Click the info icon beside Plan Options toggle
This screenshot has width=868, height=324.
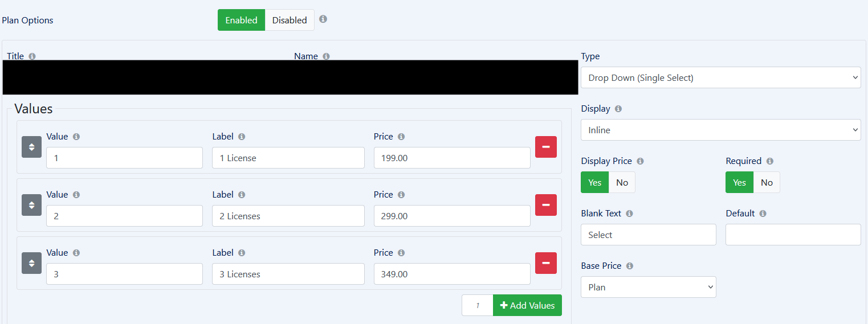(x=323, y=19)
